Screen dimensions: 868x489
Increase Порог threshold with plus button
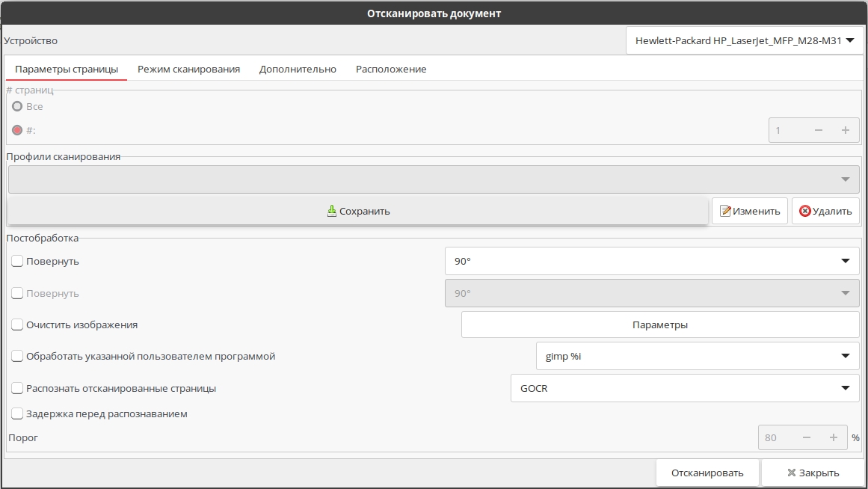click(834, 437)
